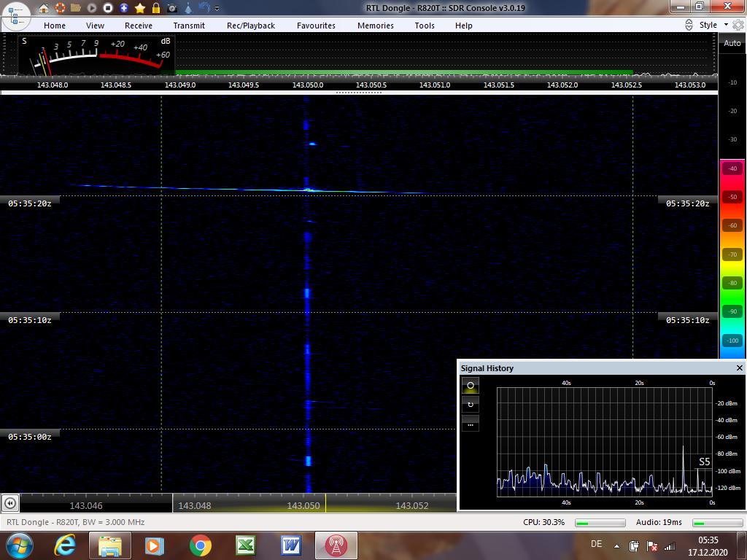
Task: Click the 143.052.0 frequency scale label
Action: 562,85
